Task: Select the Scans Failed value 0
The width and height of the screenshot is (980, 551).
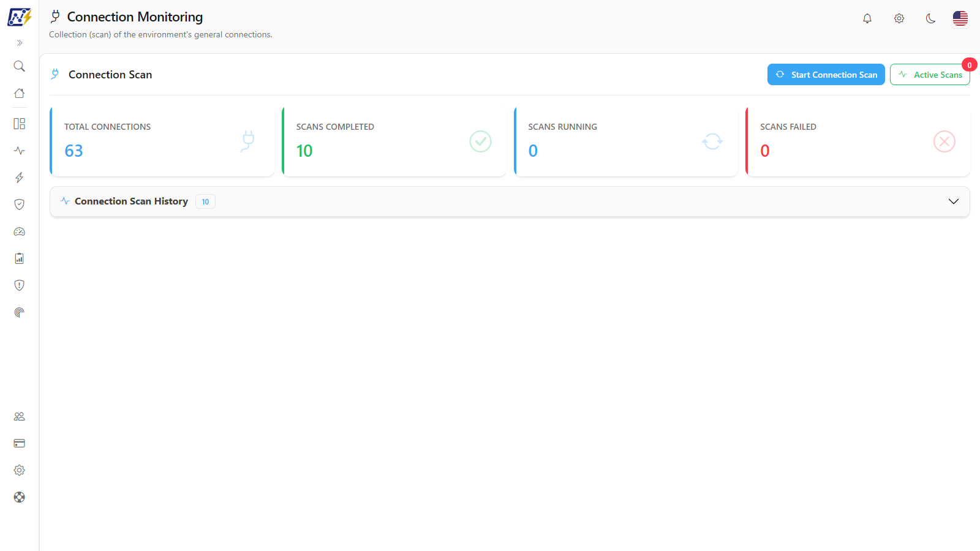Action: 765,151
